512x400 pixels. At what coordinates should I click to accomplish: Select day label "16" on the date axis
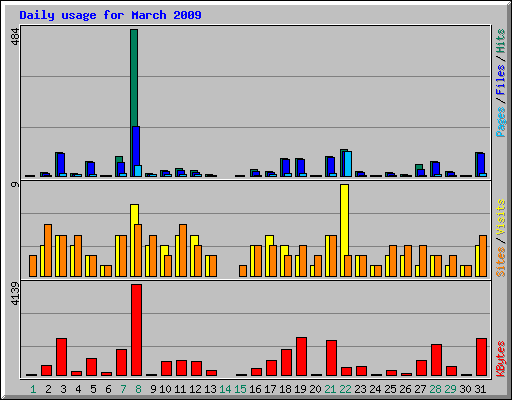pyautogui.click(x=255, y=389)
